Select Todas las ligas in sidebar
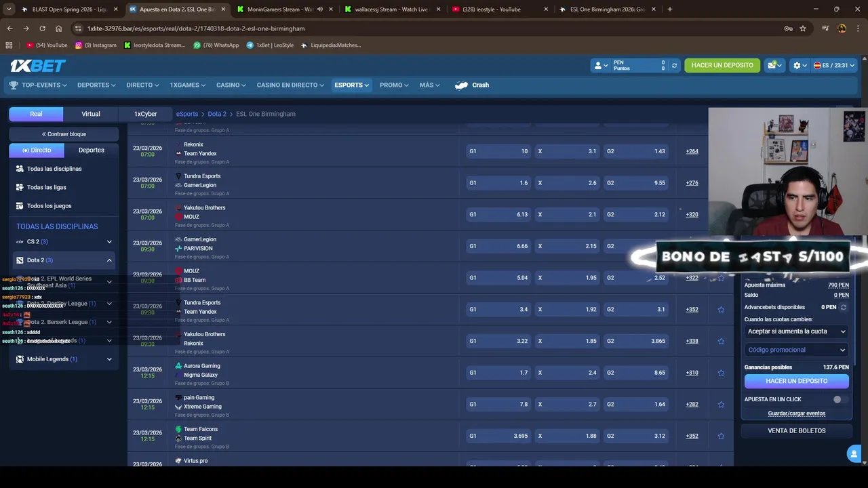This screenshot has height=488, width=868. pos(46,187)
